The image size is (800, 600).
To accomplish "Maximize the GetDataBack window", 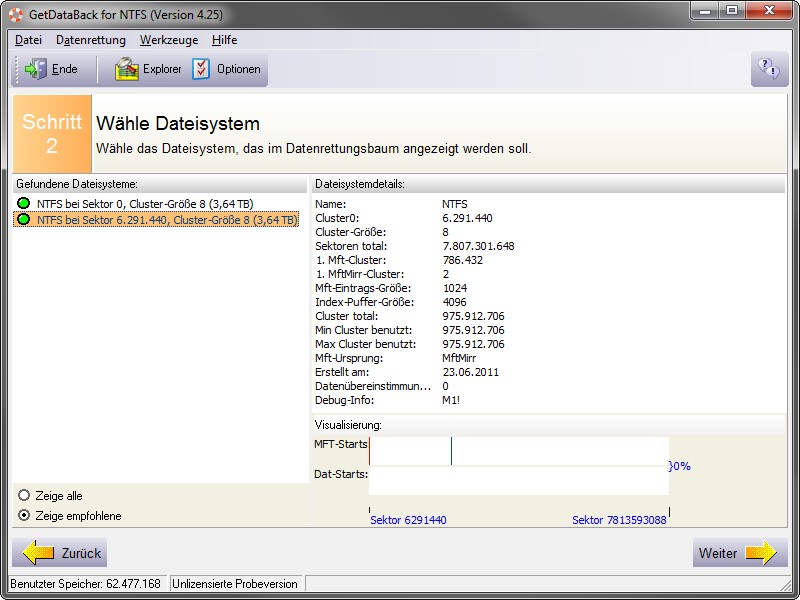I will pyautogui.click(x=732, y=11).
